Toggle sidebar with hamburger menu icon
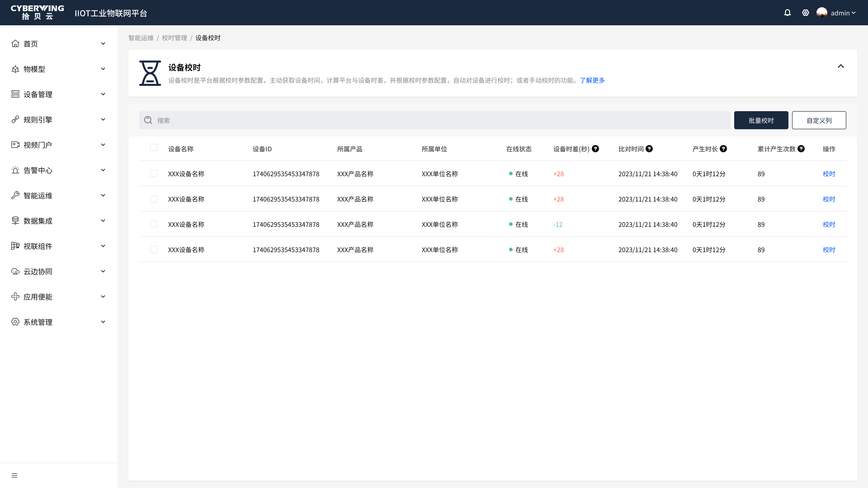868x488 pixels. pos(14,475)
